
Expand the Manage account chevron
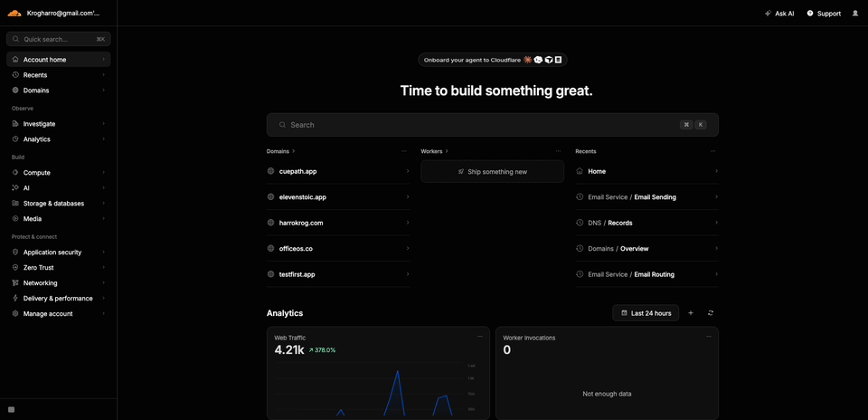click(103, 313)
